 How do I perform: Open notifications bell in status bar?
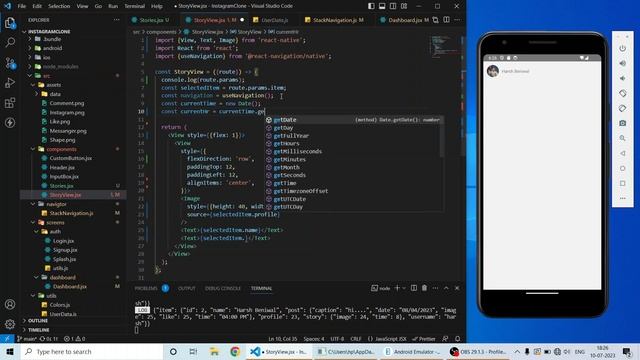(458, 339)
